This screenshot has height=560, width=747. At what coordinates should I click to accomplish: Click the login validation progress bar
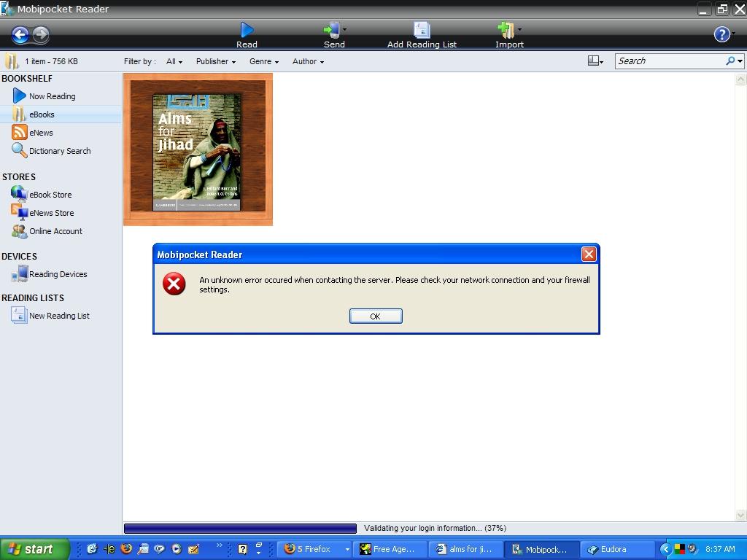click(240, 528)
